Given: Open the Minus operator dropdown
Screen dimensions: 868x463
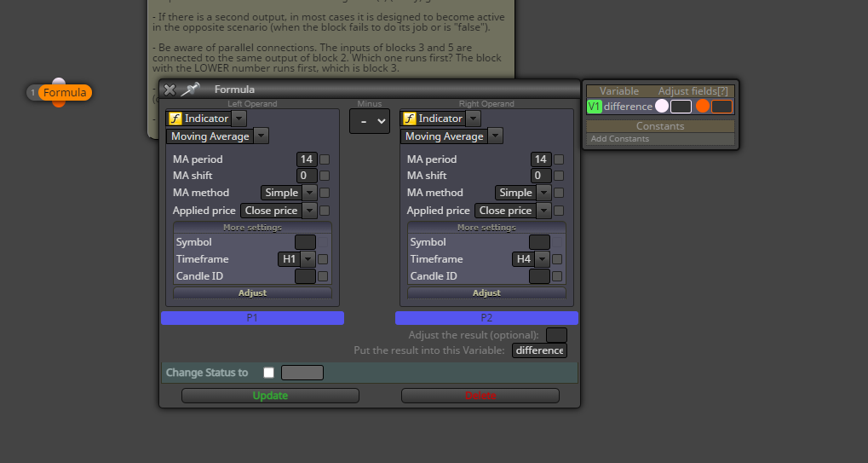Looking at the screenshot, I should pyautogui.click(x=369, y=121).
